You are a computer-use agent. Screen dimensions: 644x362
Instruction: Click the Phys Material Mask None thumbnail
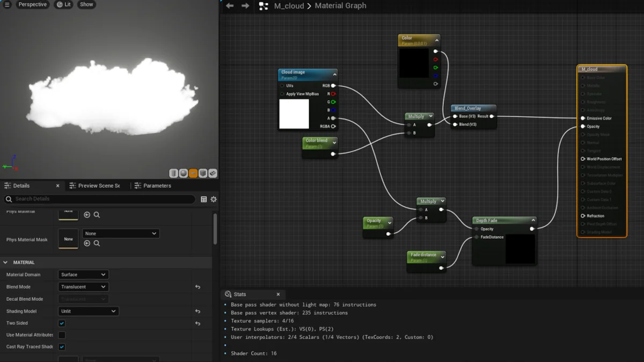tap(68, 239)
